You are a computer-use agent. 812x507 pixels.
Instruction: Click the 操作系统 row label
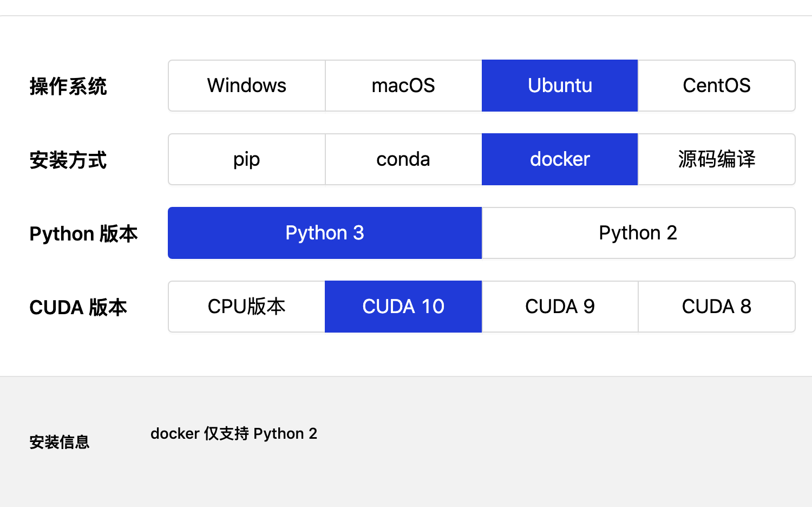click(69, 86)
